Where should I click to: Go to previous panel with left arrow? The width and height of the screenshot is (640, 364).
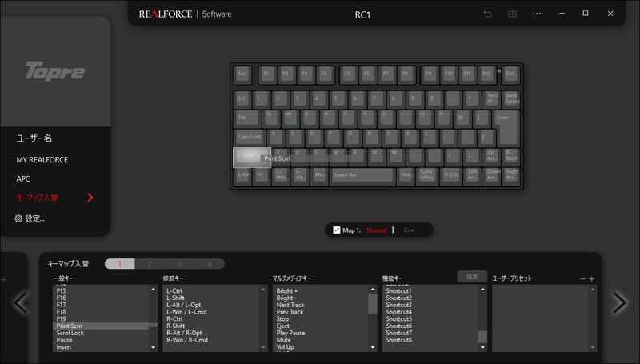point(21,302)
